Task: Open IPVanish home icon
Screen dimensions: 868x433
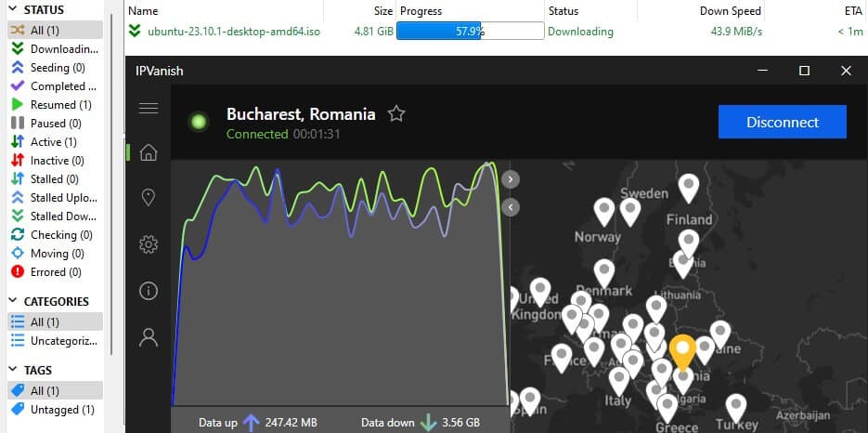Action: coord(149,152)
